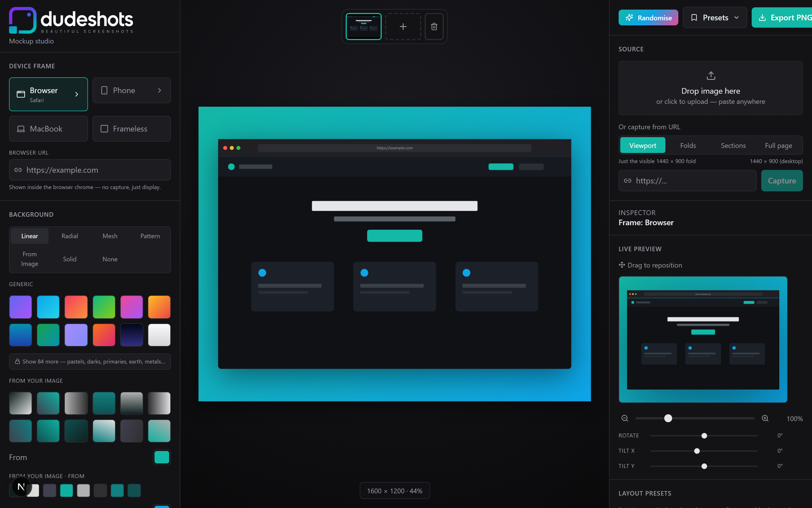Click the 1600 × 1200 · 44% size badge
The height and width of the screenshot is (508, 812).
(395, 491)
